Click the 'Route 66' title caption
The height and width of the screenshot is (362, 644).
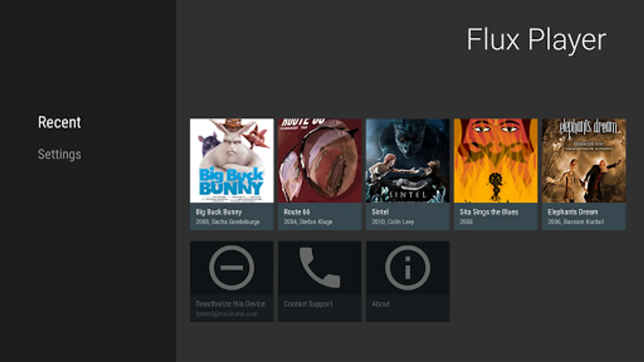(x=297, y=212)
